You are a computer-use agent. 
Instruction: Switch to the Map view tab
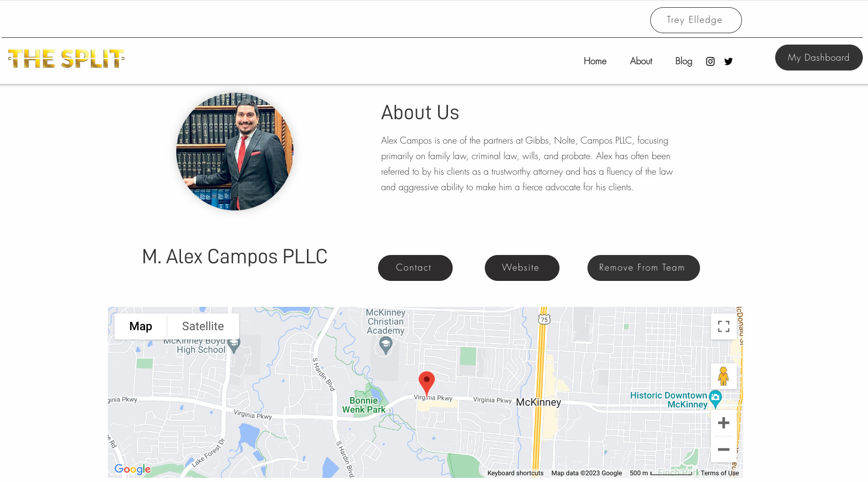(x=141, y=327)
